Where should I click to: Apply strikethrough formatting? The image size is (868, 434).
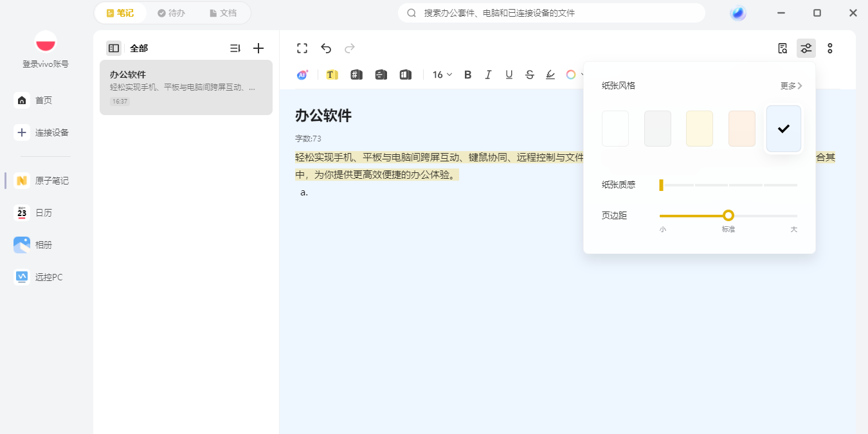coord(530,75)
